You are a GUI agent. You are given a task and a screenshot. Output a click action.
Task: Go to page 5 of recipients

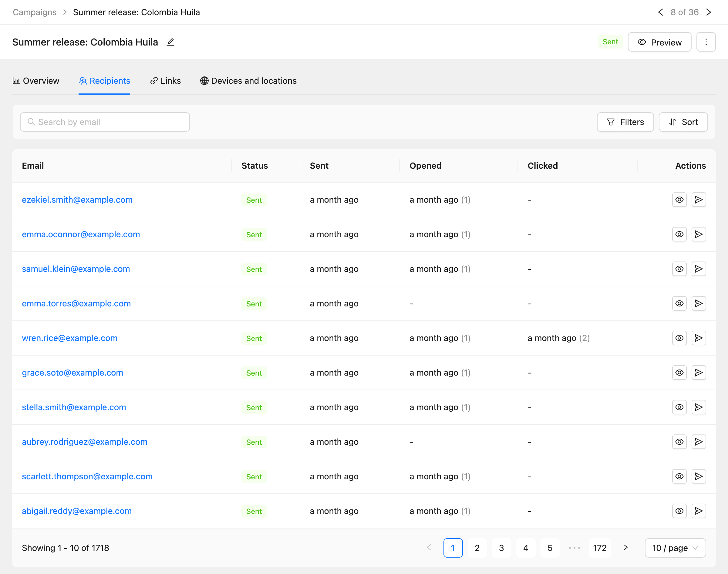click(x=550, y=548)
